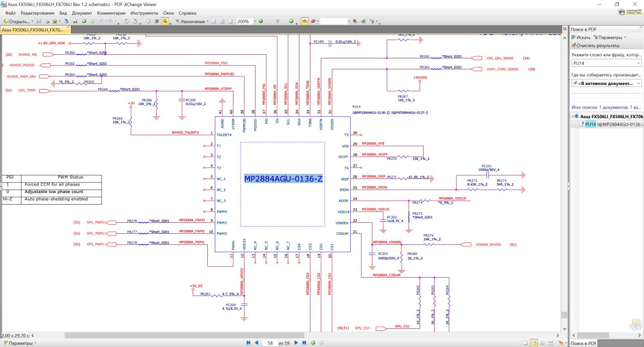Click the Fit Width icon

point(230,22)
